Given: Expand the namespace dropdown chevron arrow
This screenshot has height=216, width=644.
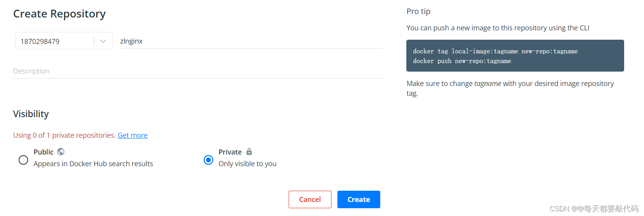Looking at the screenshot, I should (x=103, y=41).
